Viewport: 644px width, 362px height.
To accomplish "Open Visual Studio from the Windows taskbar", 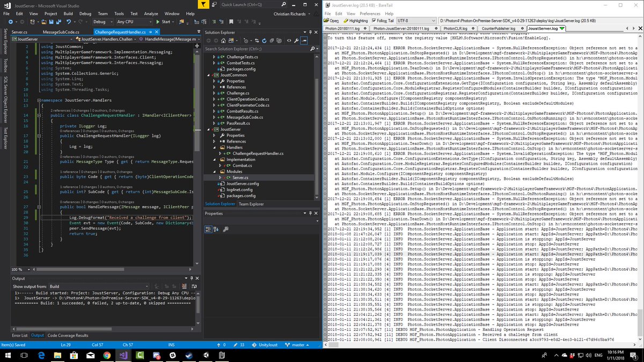I will tap(124, 355).
